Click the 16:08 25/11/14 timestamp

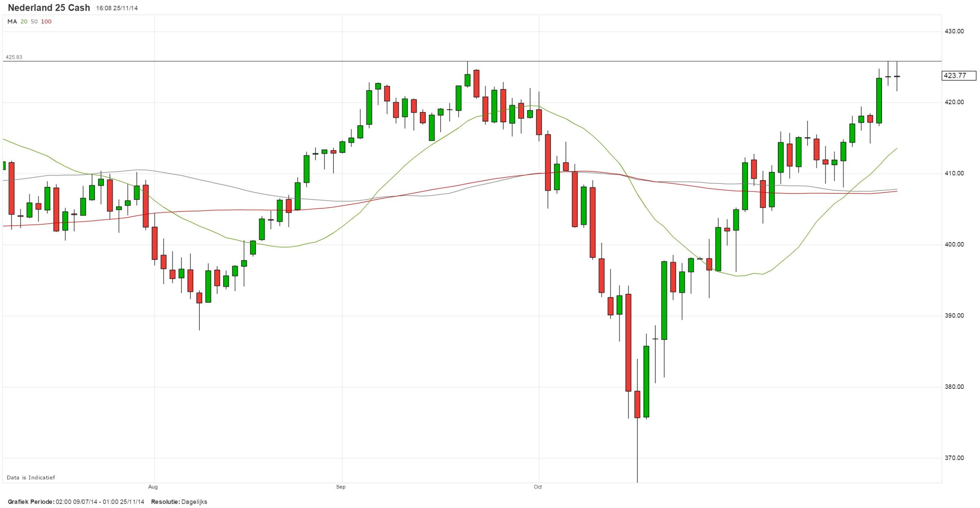(x=117, y=8)
